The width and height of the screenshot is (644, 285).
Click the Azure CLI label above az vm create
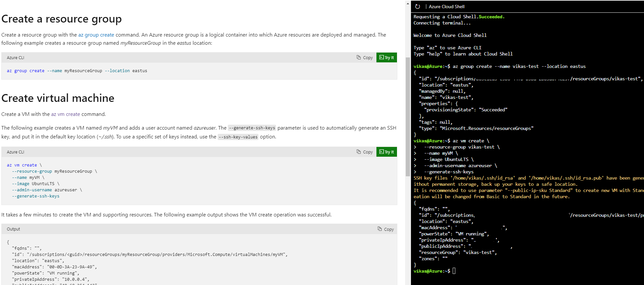point(16,152)
